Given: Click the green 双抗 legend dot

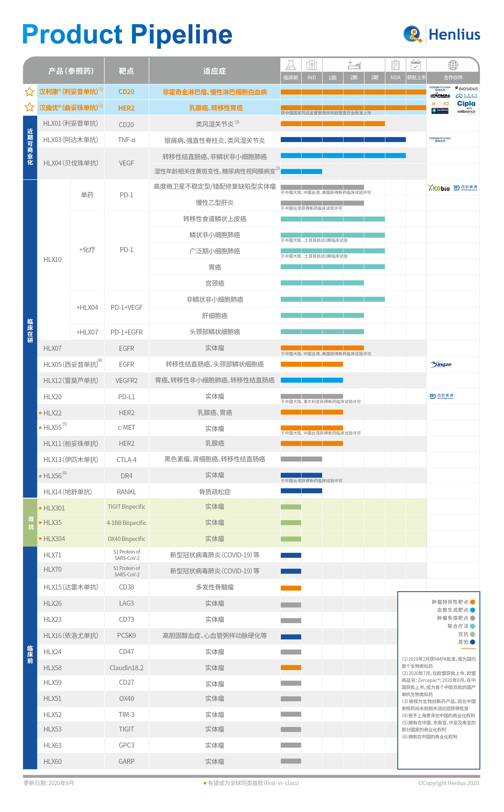Looking at the screenshot, I should 472,634.
